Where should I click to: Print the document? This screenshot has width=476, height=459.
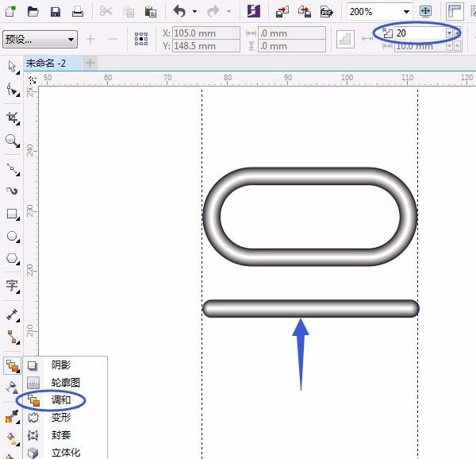click(78, 12)
